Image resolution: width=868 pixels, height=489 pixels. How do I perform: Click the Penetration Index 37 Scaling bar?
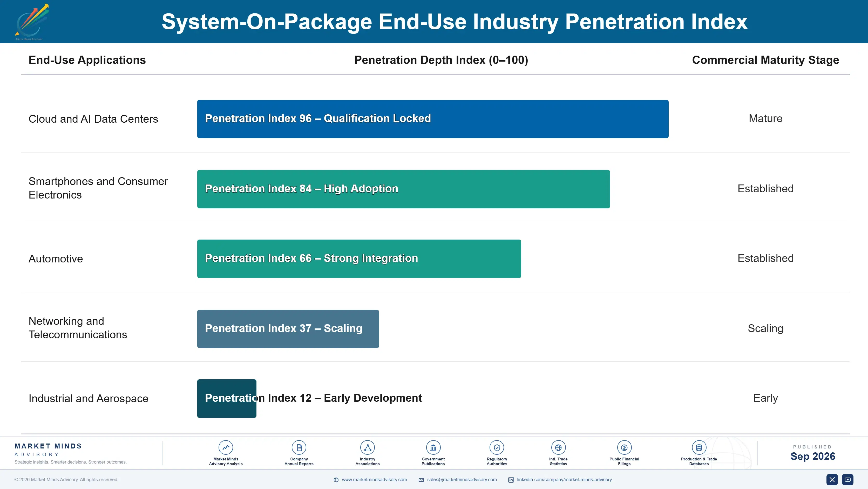click(x=288, y=329)
